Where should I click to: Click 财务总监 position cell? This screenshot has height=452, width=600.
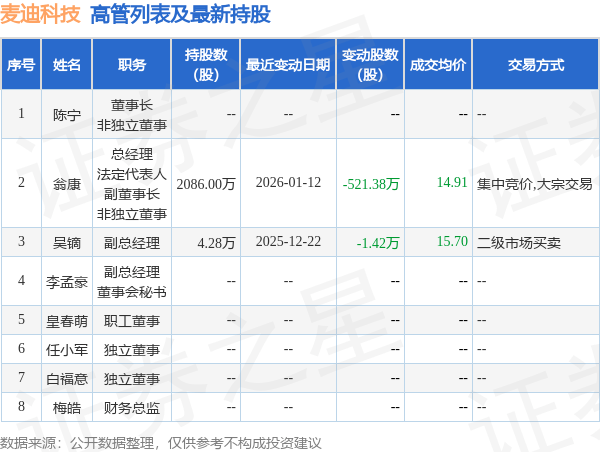132,408
